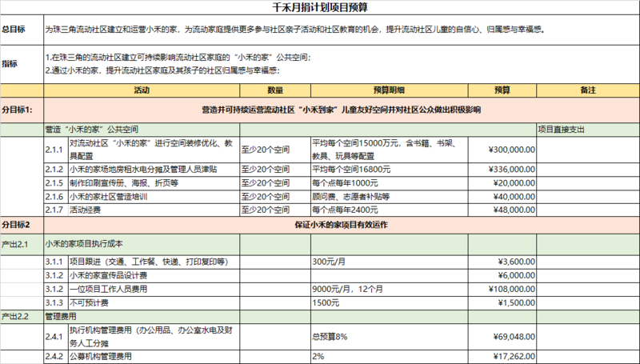Image resolution: width=640 pixels, height=364 pixels.
Task: Select the ¥6,000.00 budget cell
Action: pos(502,275)
